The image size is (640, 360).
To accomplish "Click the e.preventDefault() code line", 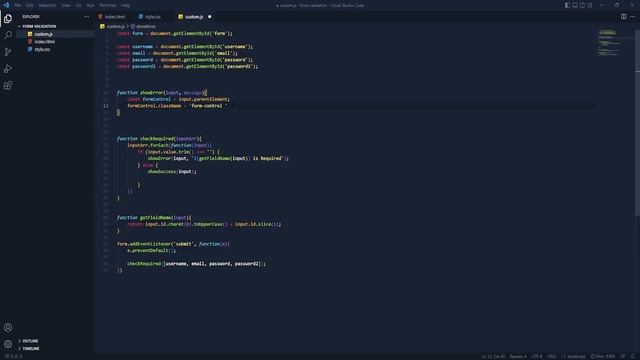I will coord(151,250).
